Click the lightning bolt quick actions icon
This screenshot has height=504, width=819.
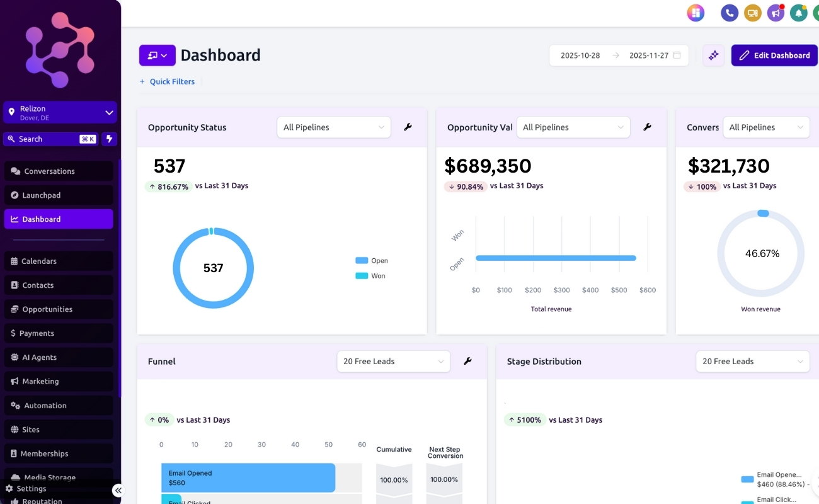click(109, 139)
